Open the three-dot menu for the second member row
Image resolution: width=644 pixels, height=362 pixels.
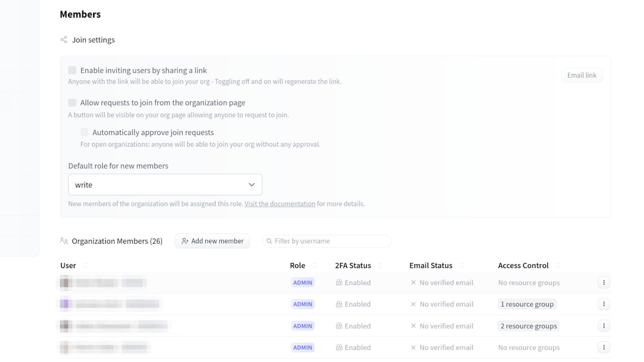(604, 304)
